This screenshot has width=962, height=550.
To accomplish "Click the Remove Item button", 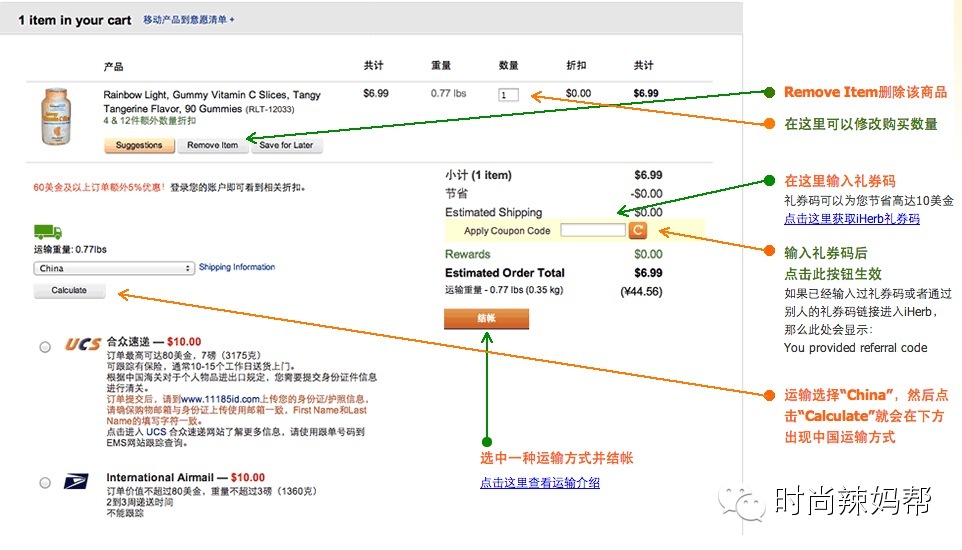I will point(212,145).
